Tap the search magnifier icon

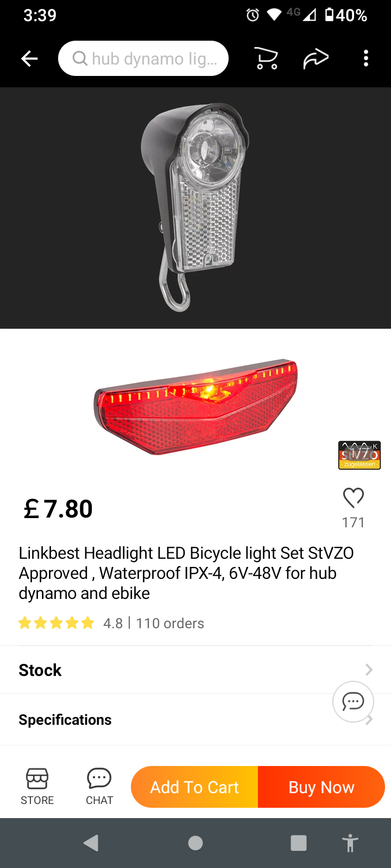click(80, 58)
